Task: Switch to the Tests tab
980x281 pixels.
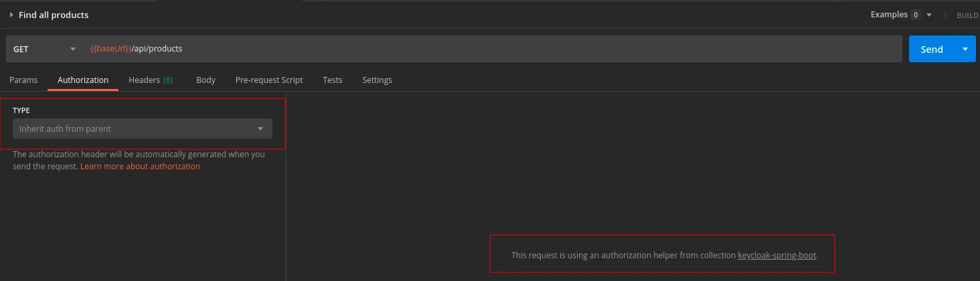Action: click(333, 80)
